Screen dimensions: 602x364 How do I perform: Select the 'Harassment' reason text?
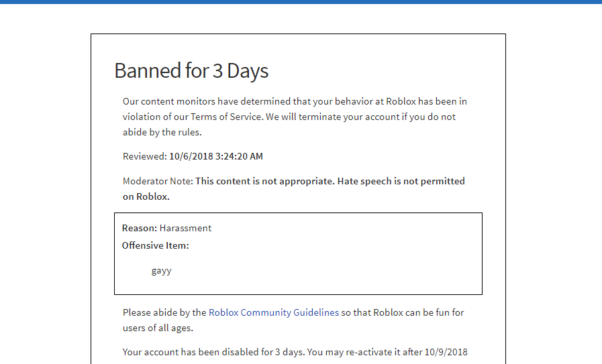click(x=185, y=228)
